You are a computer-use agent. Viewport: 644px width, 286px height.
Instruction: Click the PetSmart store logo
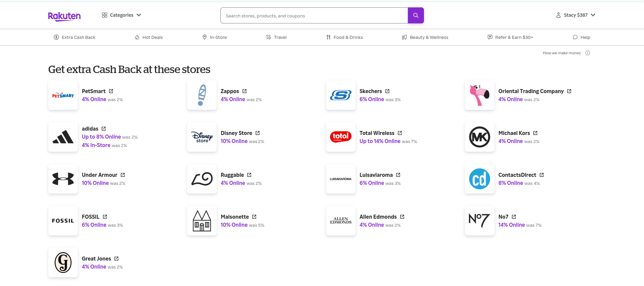(x=63, y=95)
